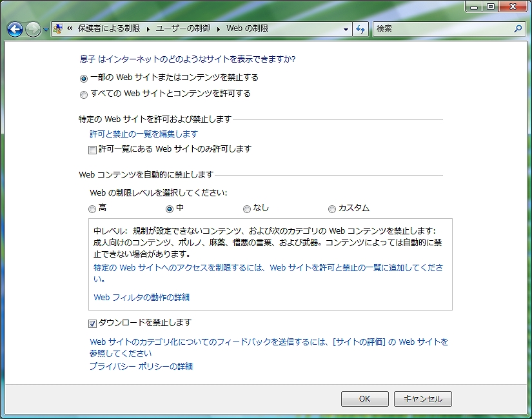
Task: Uncheck ダウンロードを禁止します checkbox
Action: click(93, 323)
